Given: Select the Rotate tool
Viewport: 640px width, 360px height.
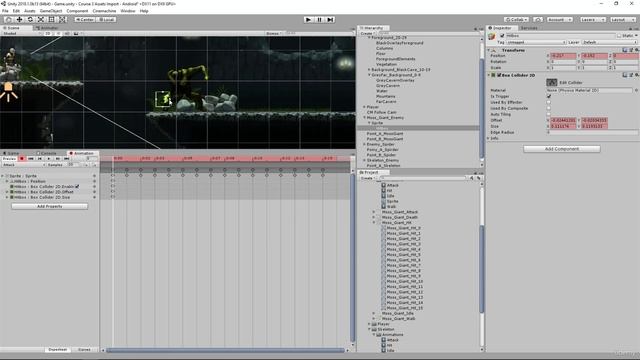Looking at the screenshot, I should [30, 19].
